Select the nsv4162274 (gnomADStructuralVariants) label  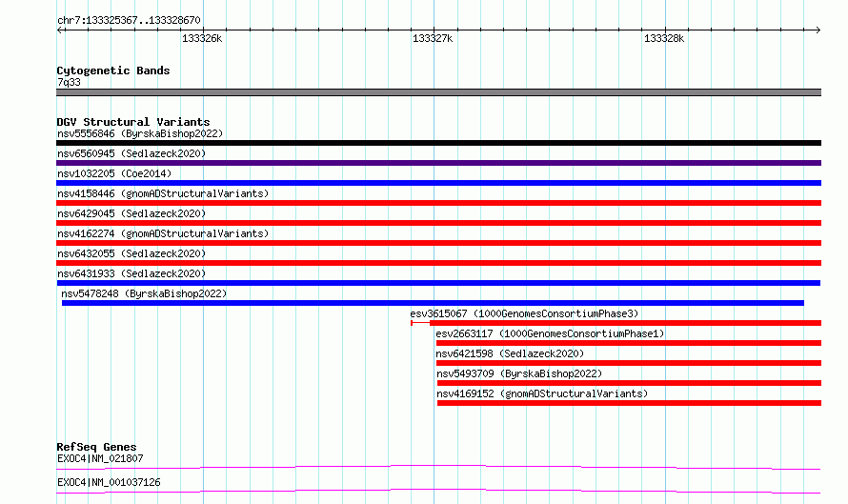[163, 233]
